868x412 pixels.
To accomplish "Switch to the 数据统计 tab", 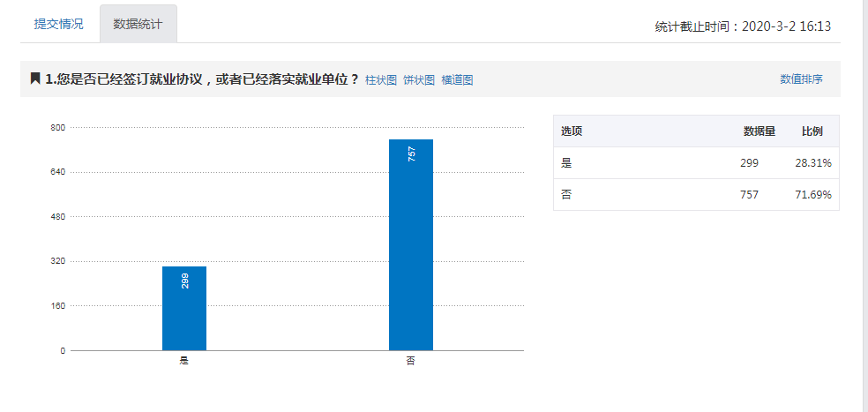I will pos(138,24).
